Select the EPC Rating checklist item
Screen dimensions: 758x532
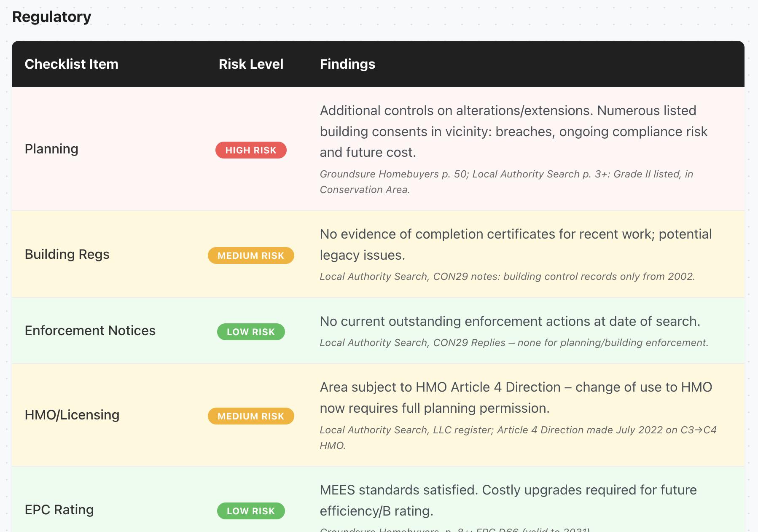tap(59, 510)
